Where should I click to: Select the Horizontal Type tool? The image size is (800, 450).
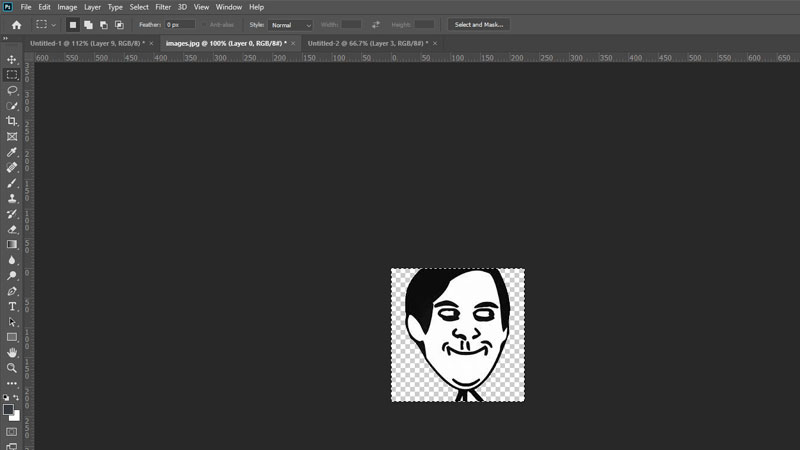click(x=12, y=306)
